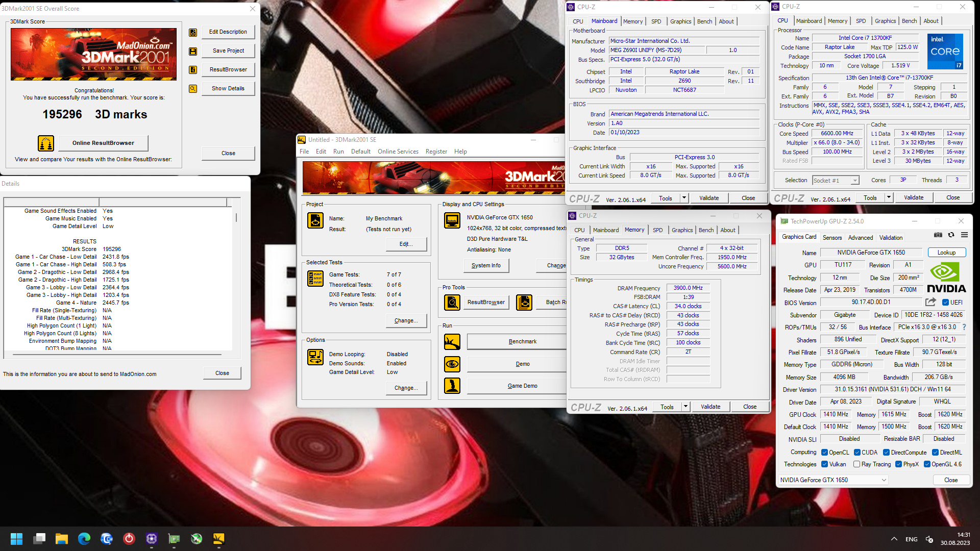Image resolution: width=980 pixels, height=551 pixels.
Task: Click the Batch Run icon in Pro Tools
Action: point(524,303)
